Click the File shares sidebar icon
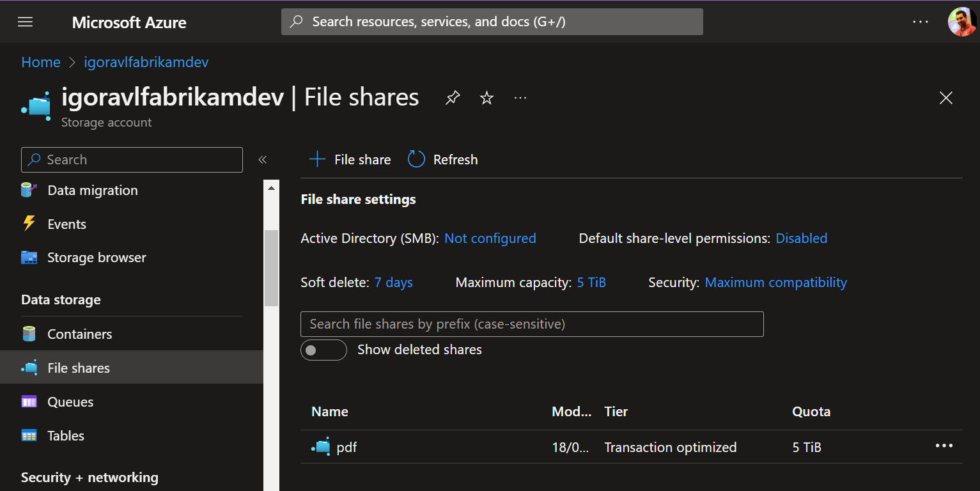The image size is (980, 491). coord(29,368)
